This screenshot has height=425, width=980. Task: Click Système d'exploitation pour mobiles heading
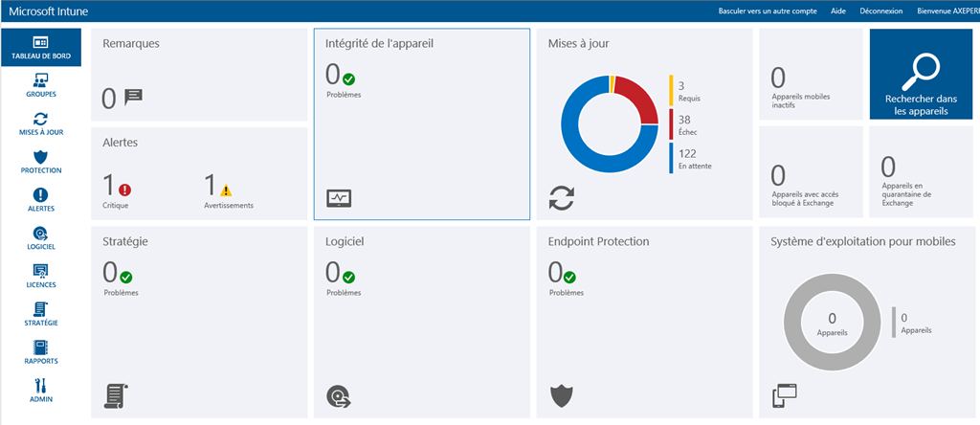(863, 241)
